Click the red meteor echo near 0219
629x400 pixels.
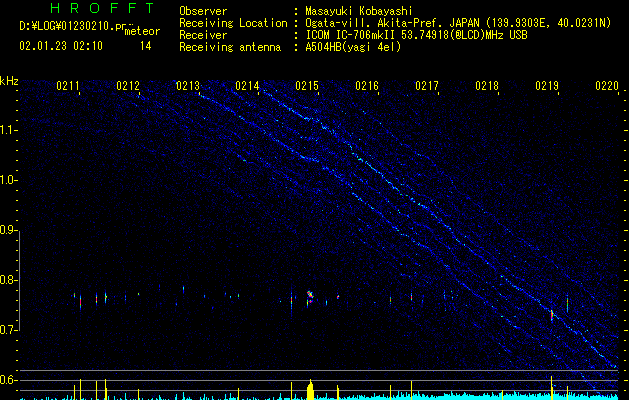(x=552, y=315)
